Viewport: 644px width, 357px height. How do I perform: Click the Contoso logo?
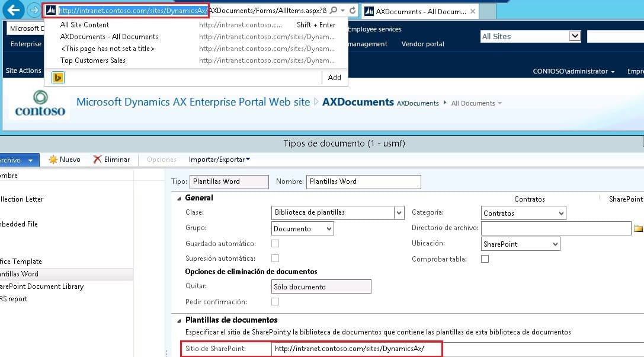coord(40,104)
